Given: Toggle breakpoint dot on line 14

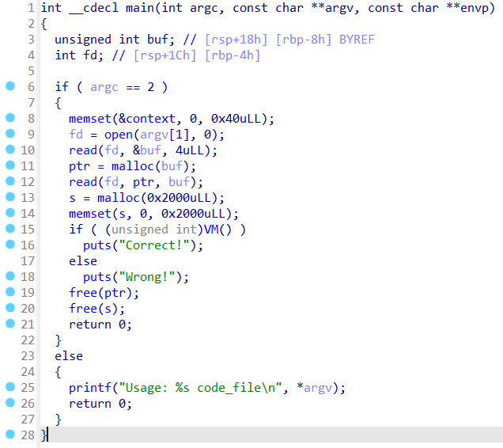Looking at the screenshot, I should click(10, 213).
